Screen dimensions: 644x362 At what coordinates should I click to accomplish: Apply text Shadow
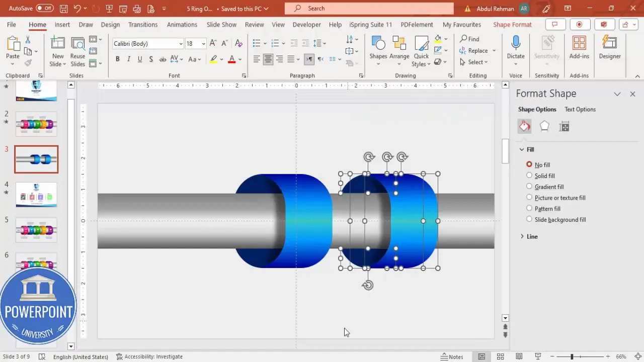point(151,59)
